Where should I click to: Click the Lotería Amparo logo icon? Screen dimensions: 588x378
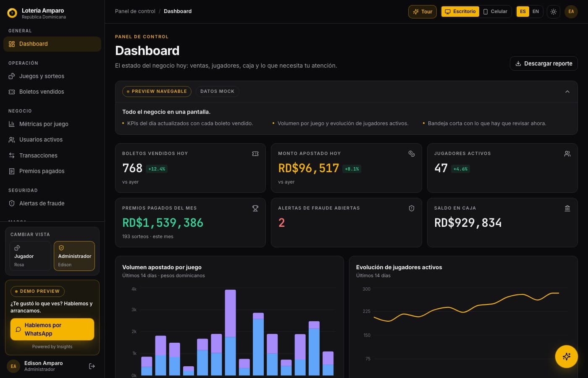(12, 13)
